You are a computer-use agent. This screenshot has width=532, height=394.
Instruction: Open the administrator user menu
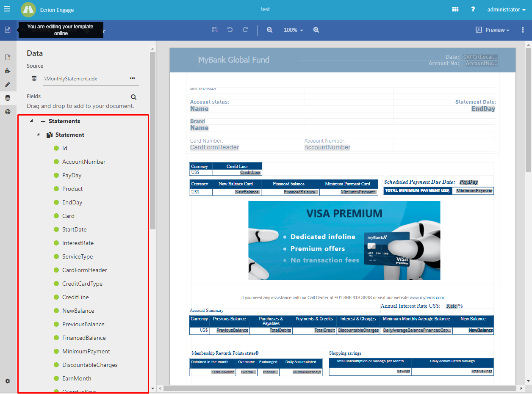506,9
